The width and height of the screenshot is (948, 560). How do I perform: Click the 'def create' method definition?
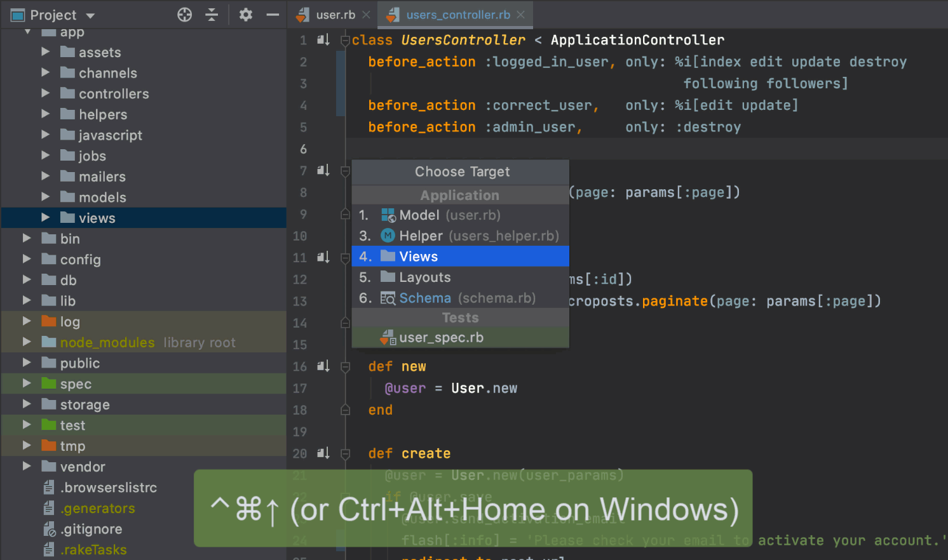tap(409, 453)
